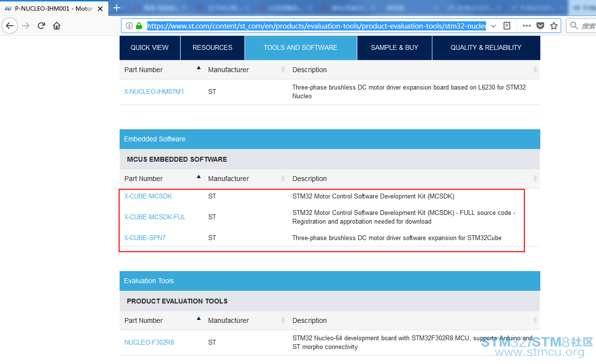The image size is (596, 364).
Task: Go back with the browser back arrow
Action: pyautogui.click(x=10, y=26)
